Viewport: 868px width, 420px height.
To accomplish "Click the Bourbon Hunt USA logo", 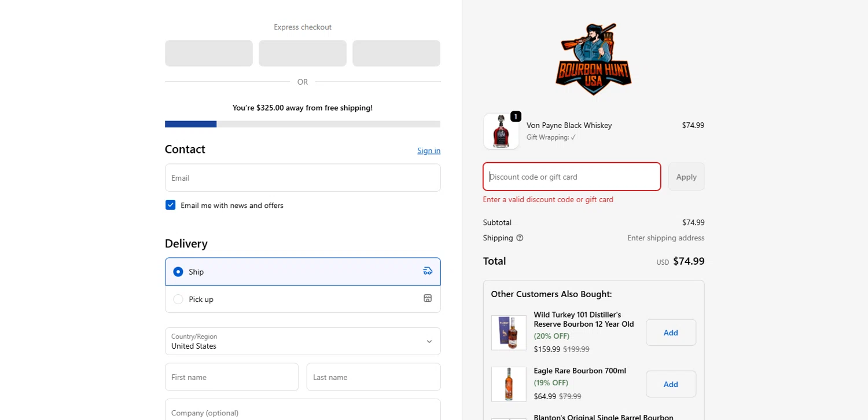I will pos(594,59).
